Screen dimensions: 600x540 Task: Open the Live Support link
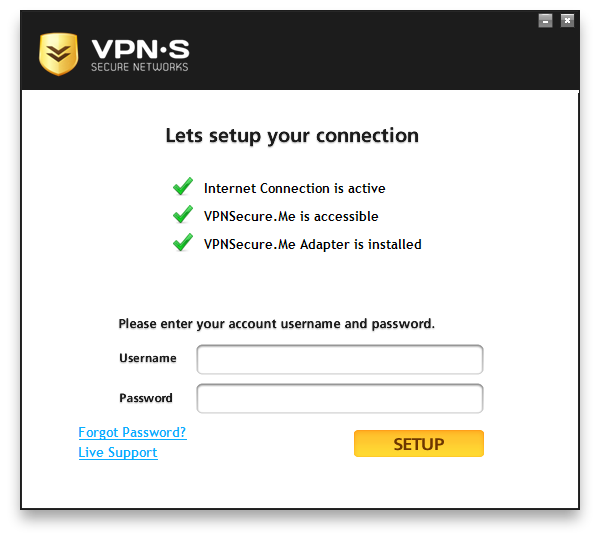(x=118, y=452)
